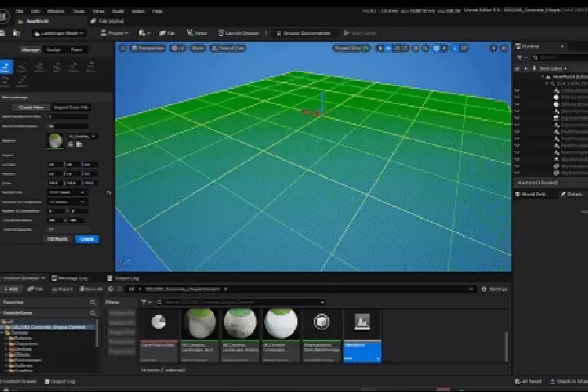Select the blue highlighted level asset
Screen dimensions: 588x392
point(363,336)
